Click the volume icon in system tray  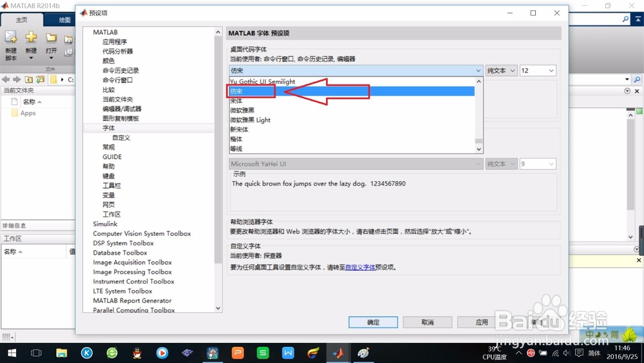point(567,353)
